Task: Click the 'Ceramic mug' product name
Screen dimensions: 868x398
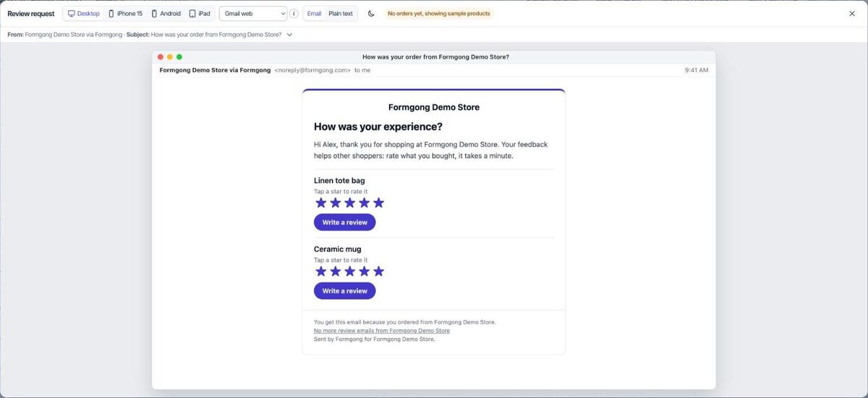Action: pos(338,249)
